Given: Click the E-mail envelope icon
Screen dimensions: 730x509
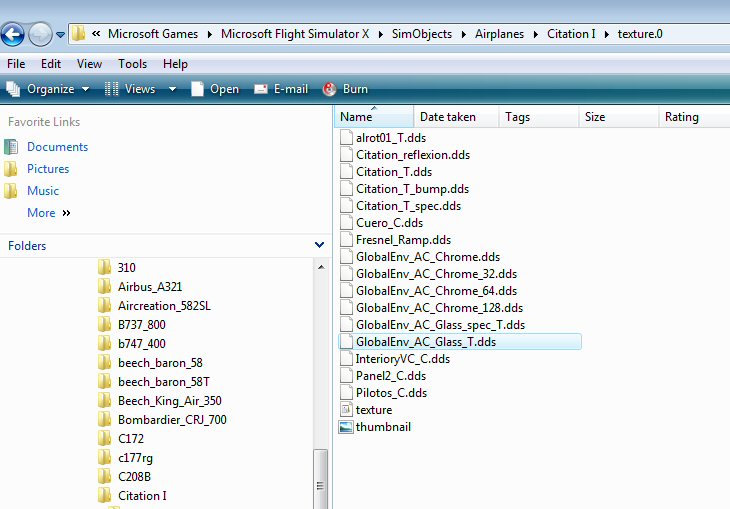Looking at the screenshot, I should (261, 89).
